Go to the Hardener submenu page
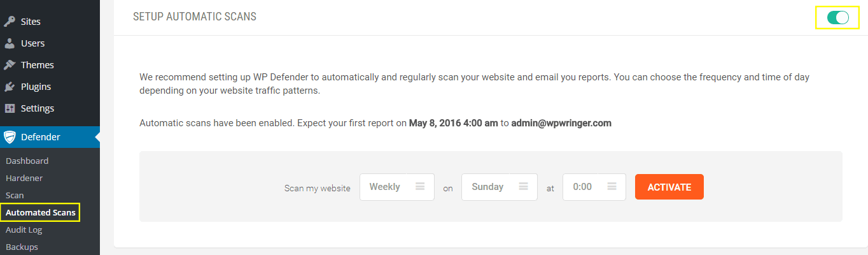The height and width of the screenshot is (255, 868). pos(24,178)
